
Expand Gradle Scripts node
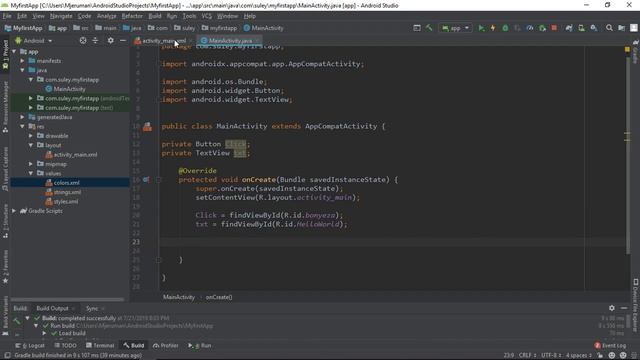point(14,211)
